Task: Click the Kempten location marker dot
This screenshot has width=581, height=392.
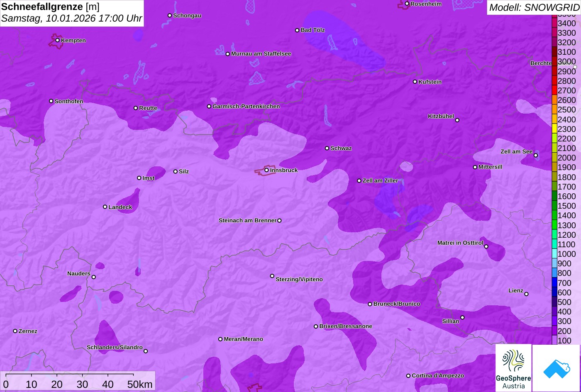Action: [x=58, y=40]
